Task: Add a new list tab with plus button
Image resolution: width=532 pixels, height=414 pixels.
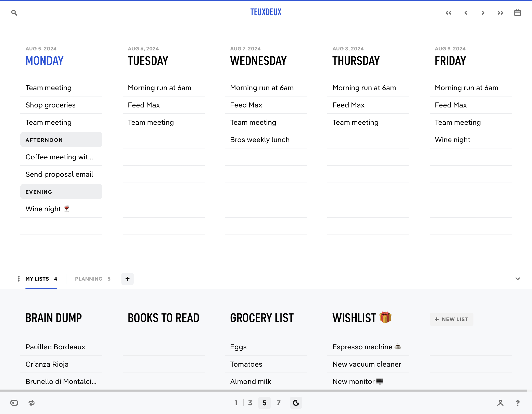Action: coord(128,279)
